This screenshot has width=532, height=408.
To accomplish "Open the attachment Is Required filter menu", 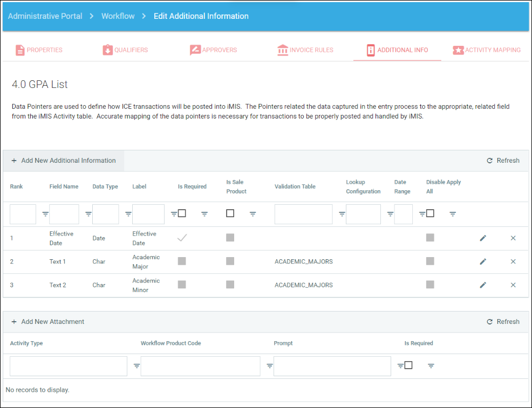I will tap(431, 366).
